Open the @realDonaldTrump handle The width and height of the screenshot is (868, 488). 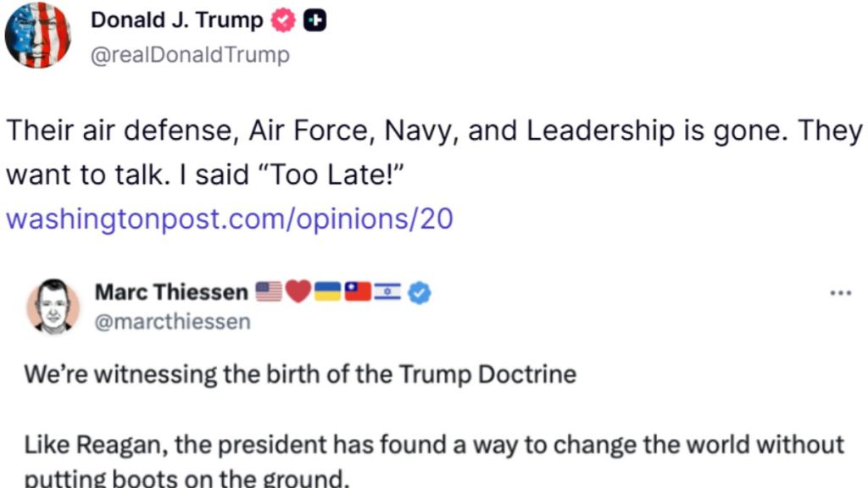pos(190,55)
